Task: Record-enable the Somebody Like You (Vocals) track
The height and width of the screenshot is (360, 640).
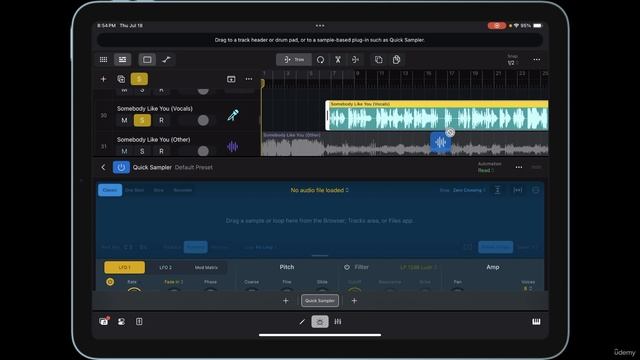Action: pos(161,120)
